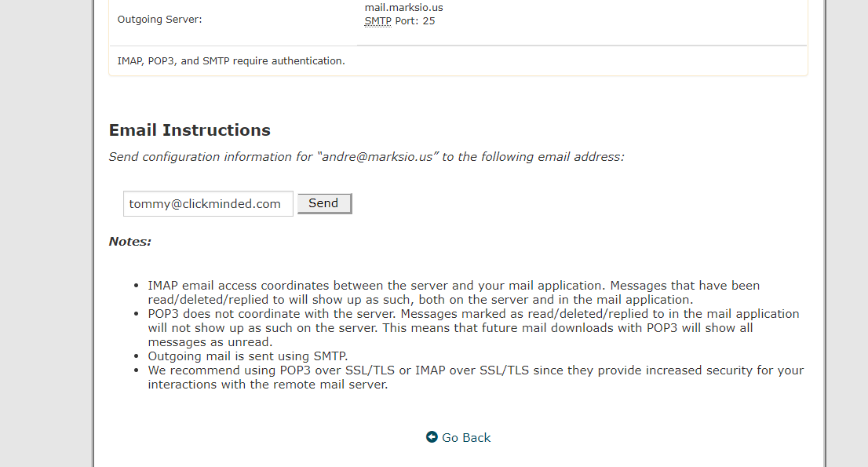Click the bullet before the IMAP note
This screenshot has width=868, height=467.
[x=138, y=286]
